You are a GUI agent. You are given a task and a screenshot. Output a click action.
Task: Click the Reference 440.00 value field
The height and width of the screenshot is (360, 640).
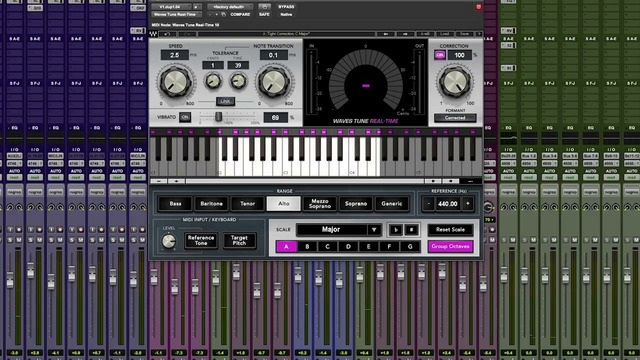(448, 204)
